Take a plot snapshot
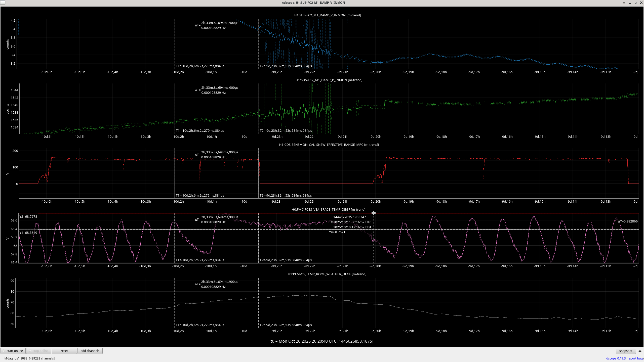644x362 pixels. tap(625, 351)
